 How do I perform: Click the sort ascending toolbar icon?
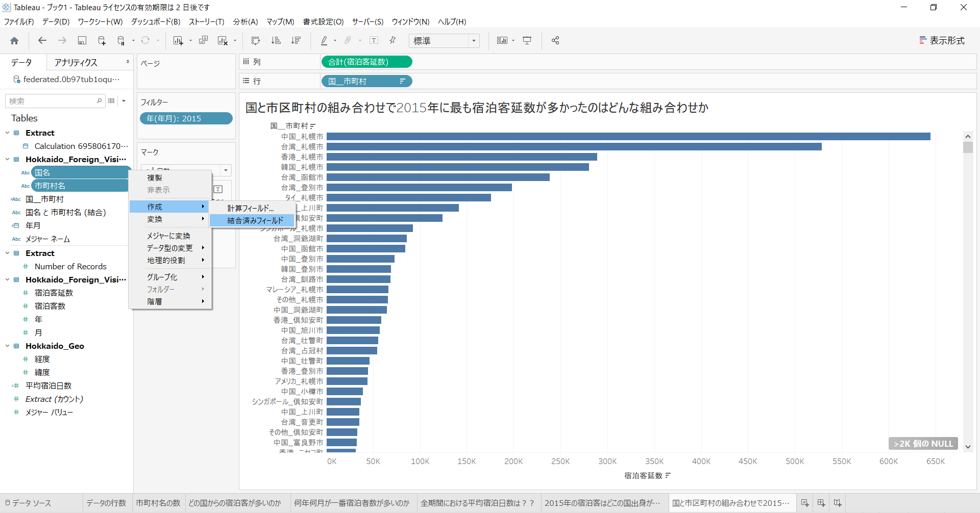276,41
